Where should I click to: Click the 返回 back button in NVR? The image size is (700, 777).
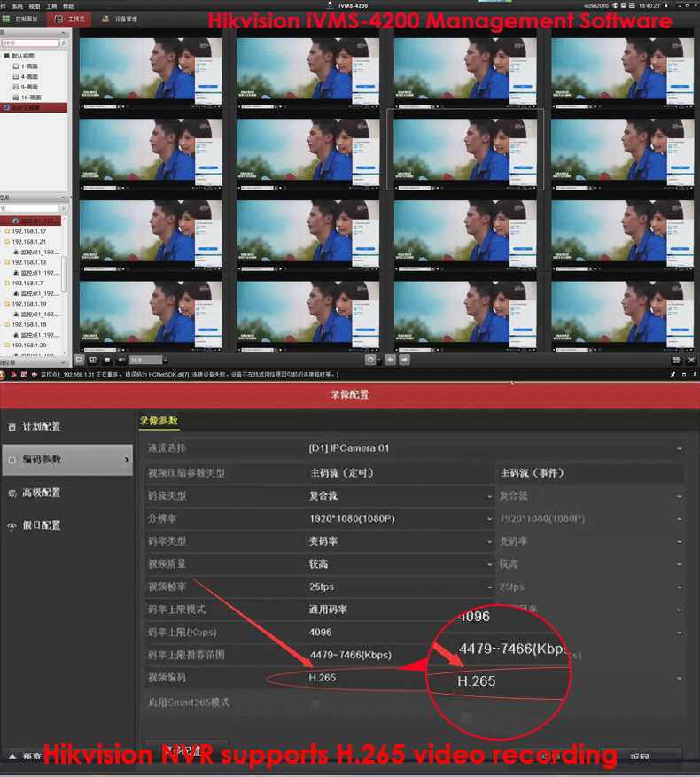(x=640, y=757)
